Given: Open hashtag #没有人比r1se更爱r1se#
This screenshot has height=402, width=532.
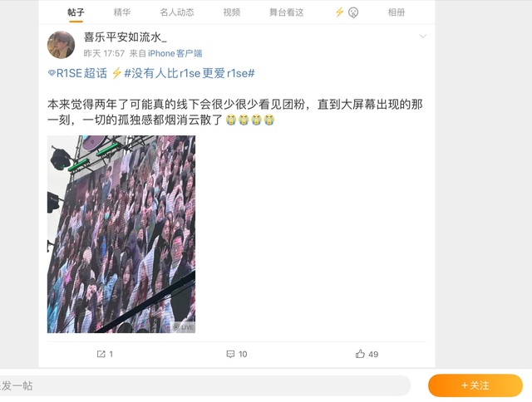Looking at the screenshot, I should coord(190,73).
